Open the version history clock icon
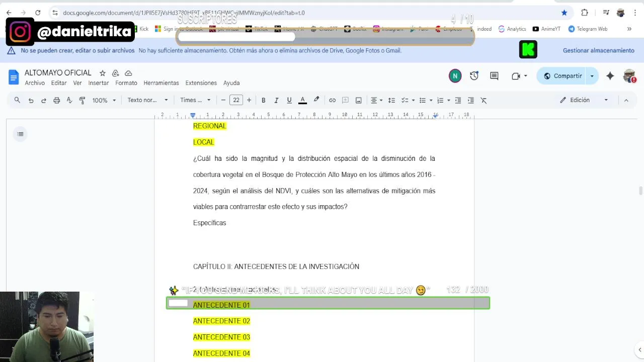The image size is (644, 362). click(474, 76)
